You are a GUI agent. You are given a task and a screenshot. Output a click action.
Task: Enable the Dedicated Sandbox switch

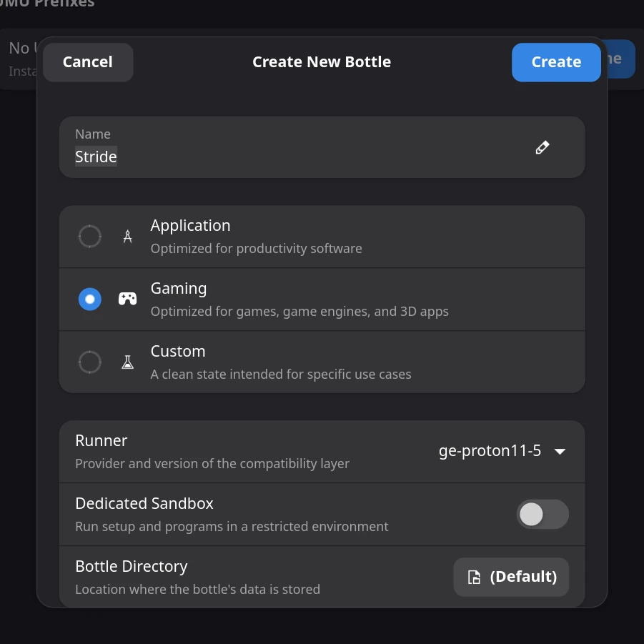coord(542,514)
